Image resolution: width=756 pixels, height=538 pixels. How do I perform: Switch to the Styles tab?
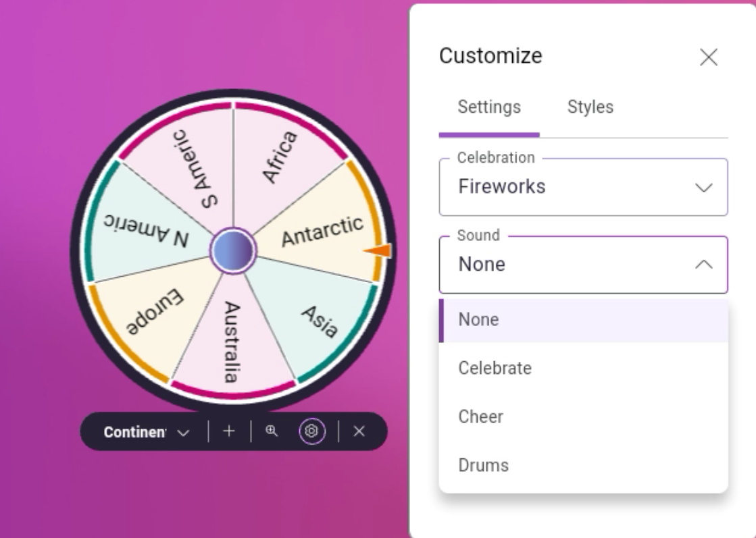coord(590,107)
